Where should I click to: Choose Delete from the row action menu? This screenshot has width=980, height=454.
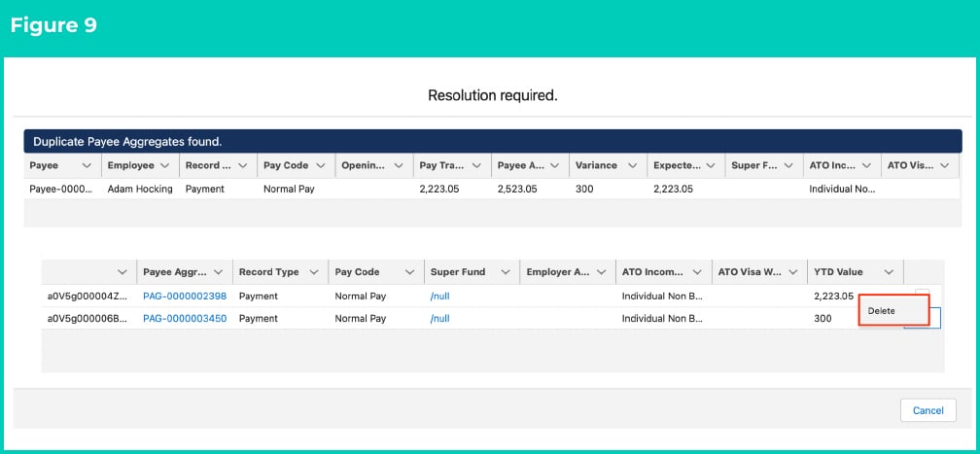[x=894, y=311]
